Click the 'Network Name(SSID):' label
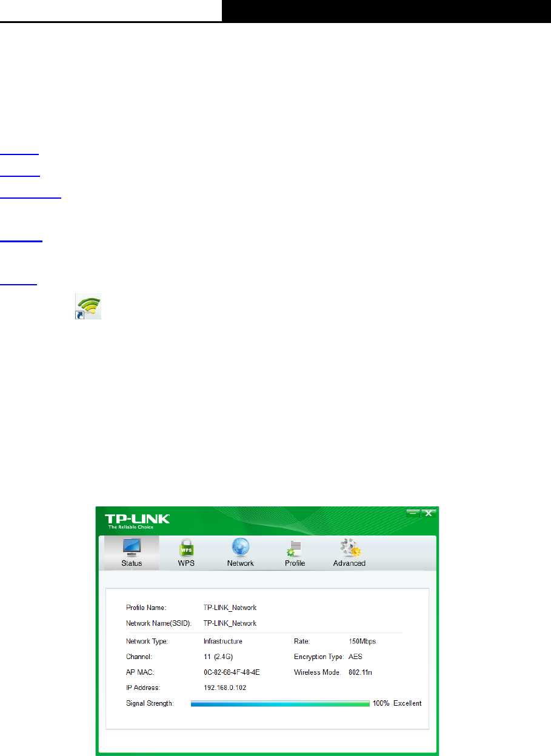Viewport: 551px width, 756px height. click(x=159, y=623)
